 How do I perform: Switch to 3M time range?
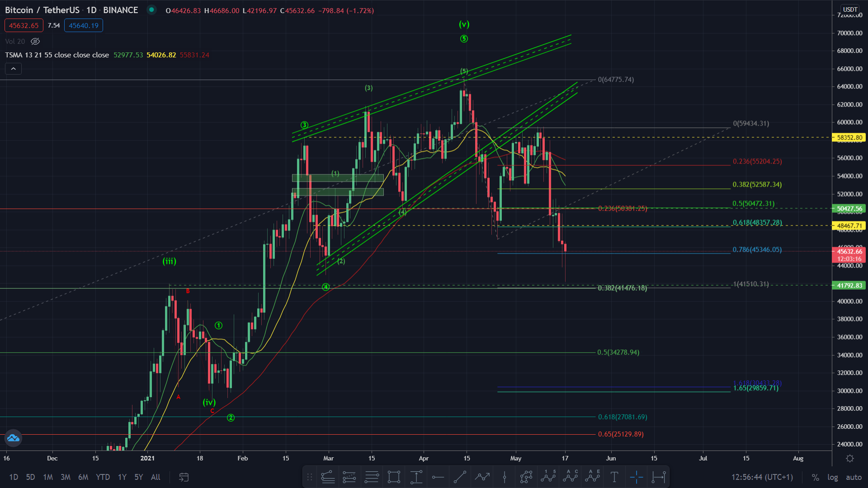[x=66, y=477]
